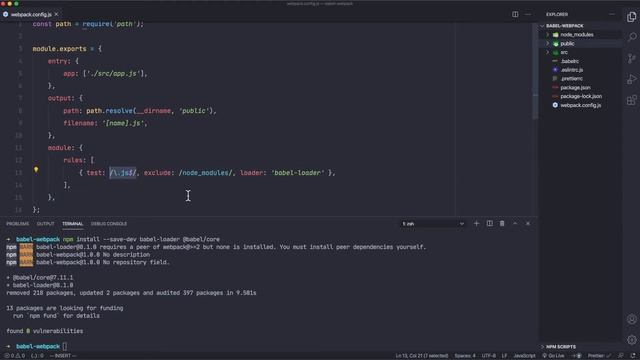
Task: Split the terminal pane
Action: click(489, 224)
